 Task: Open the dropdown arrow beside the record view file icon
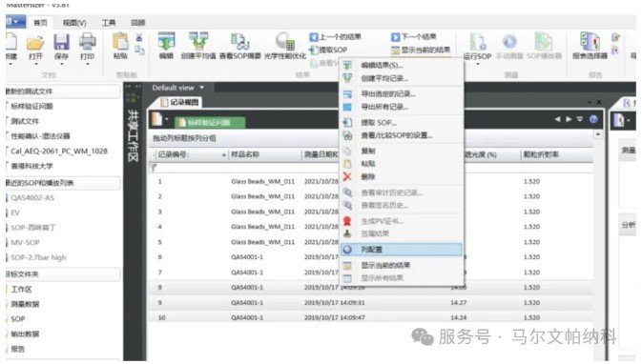[x=167, y=119]
